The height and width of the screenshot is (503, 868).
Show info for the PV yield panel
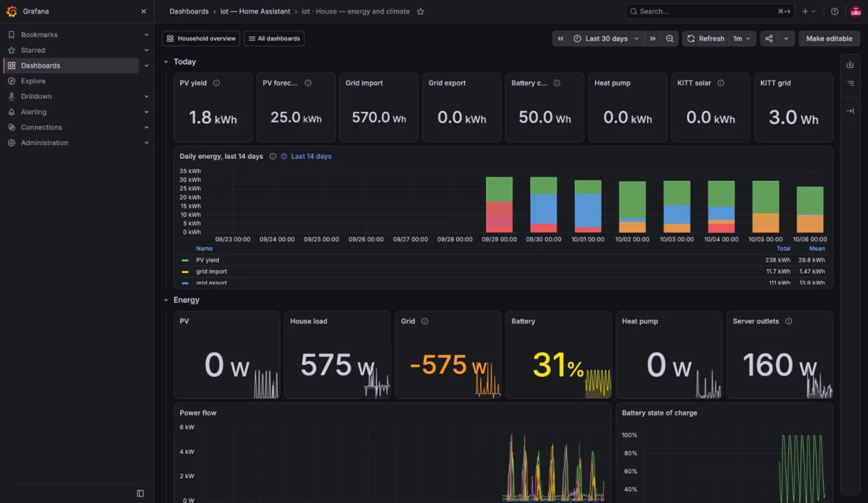216,83
